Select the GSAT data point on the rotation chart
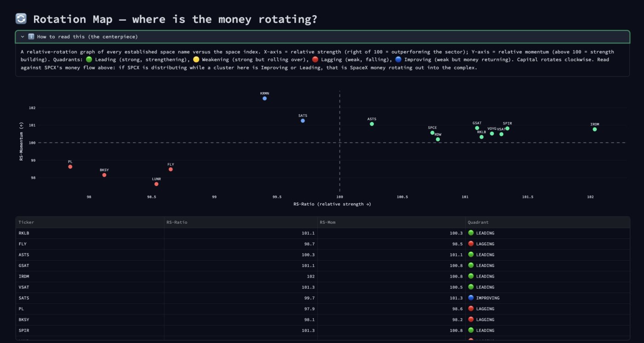Screen dimensions: 644x343 [x=477, y=128]
